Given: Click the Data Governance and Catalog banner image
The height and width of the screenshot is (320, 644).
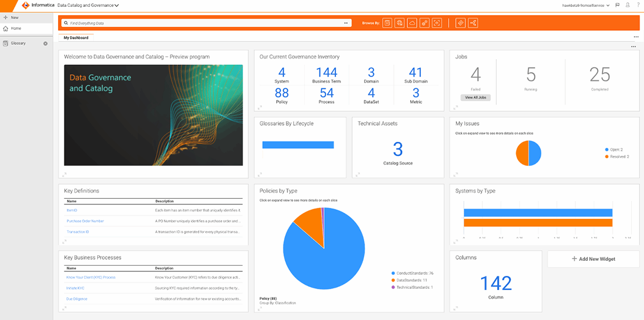Looking at the screenshot, I should (x=153, y=115).
